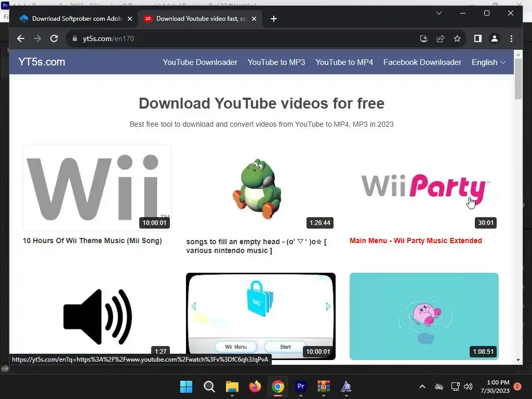Open Chrome's three-dot menu
Image resolution: width=532 pixels, height=399 pixels.
(511, 38)
